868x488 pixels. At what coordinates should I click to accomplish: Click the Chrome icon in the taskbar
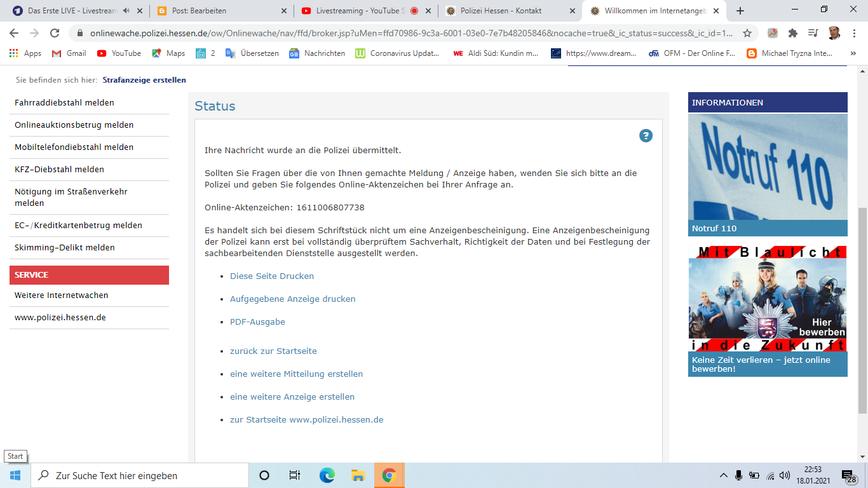[389, 475]
